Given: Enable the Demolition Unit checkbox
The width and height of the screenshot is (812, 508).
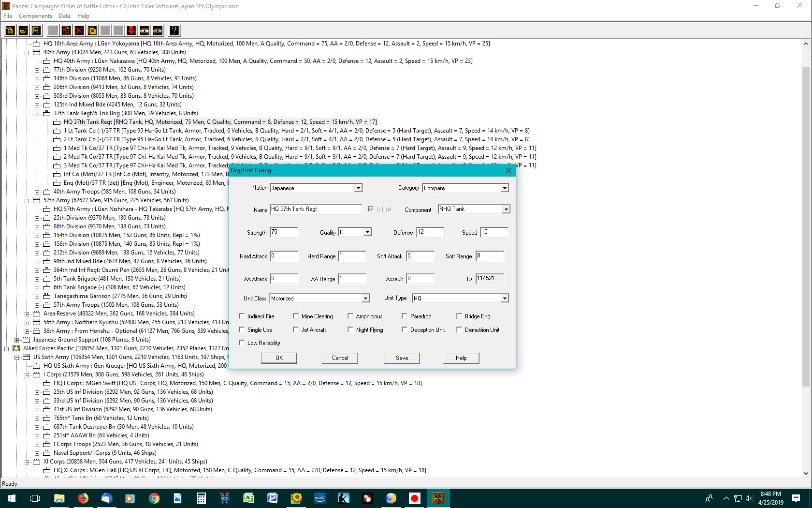Looking at the screenshot, I should click(x=459, y=329).
